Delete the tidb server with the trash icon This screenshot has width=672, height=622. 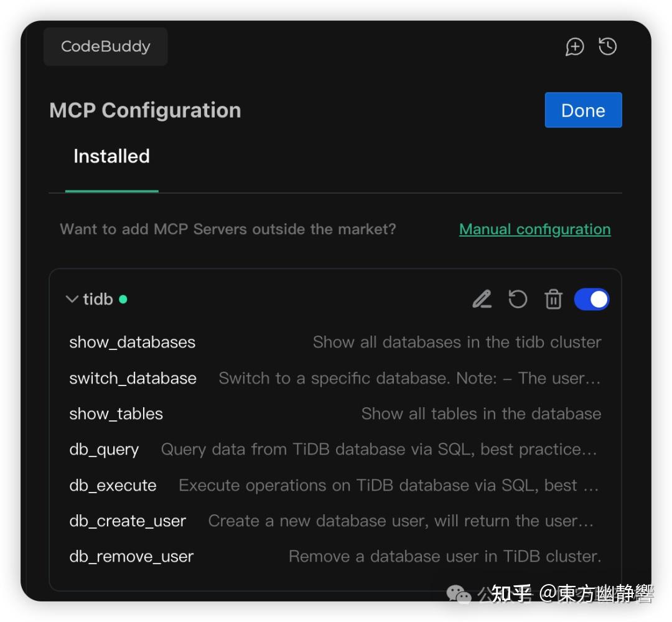pyautogui.click(x=553, y=299)
